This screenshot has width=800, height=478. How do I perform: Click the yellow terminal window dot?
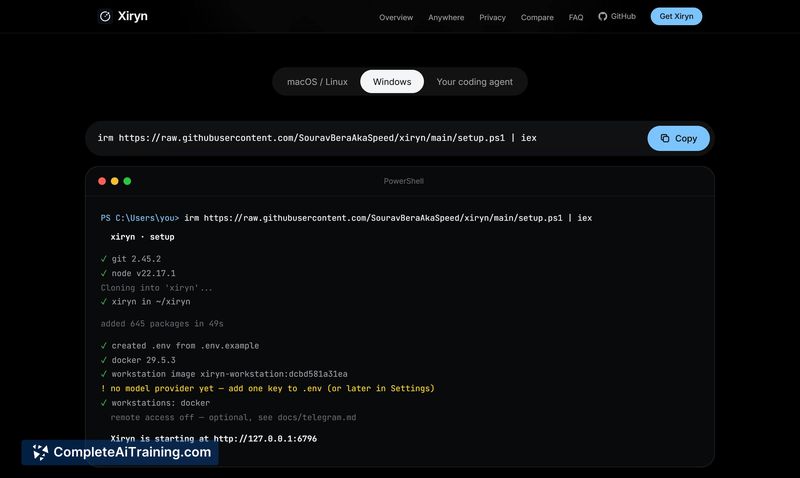pos(114,181)
